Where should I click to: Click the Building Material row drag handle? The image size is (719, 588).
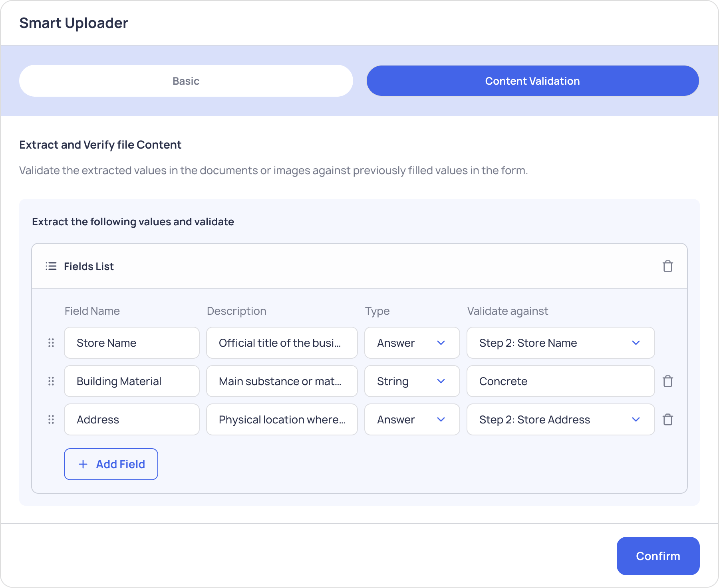pyautogui.click(x=51, y=381)
